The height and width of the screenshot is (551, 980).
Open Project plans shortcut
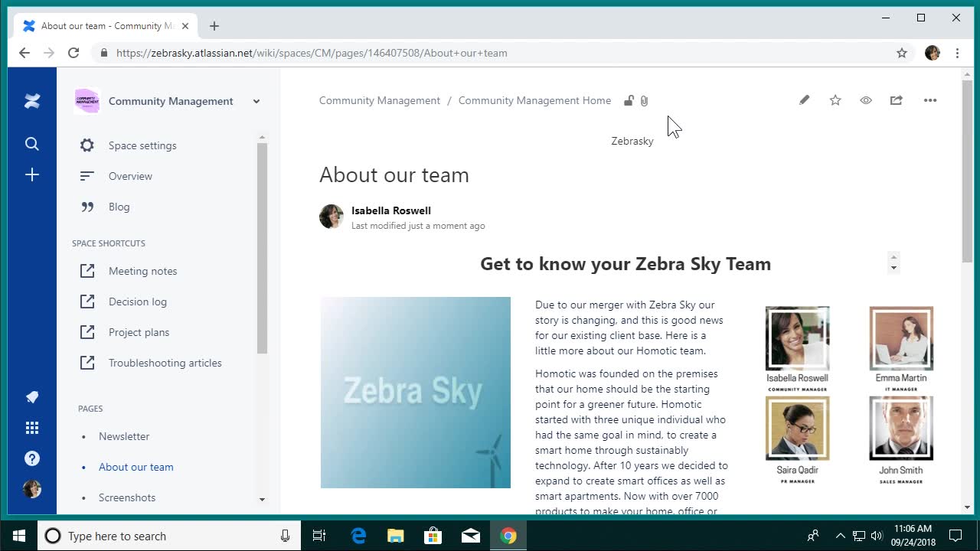click(139, 332)
